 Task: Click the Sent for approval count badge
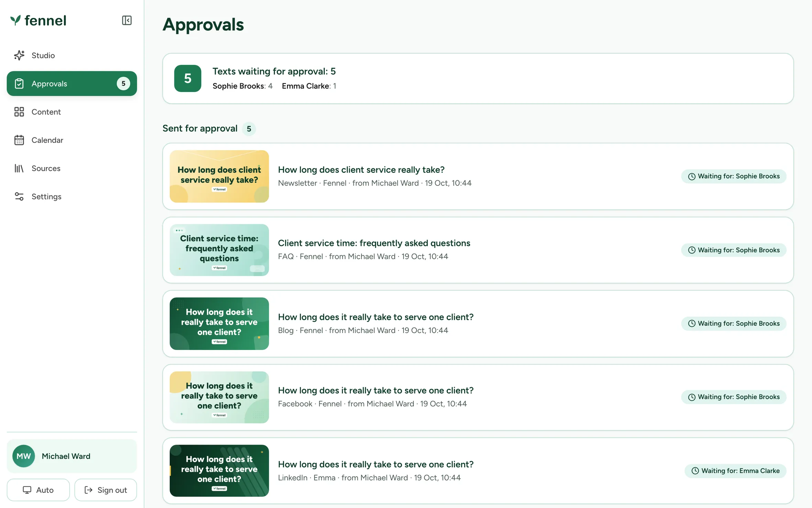click(x=249, y=129)
